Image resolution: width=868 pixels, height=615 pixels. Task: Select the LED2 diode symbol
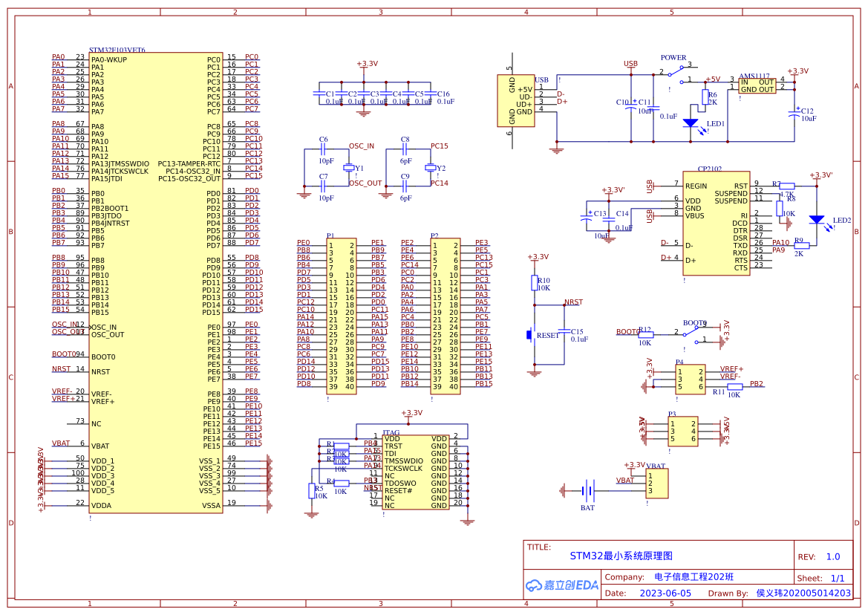817,220
